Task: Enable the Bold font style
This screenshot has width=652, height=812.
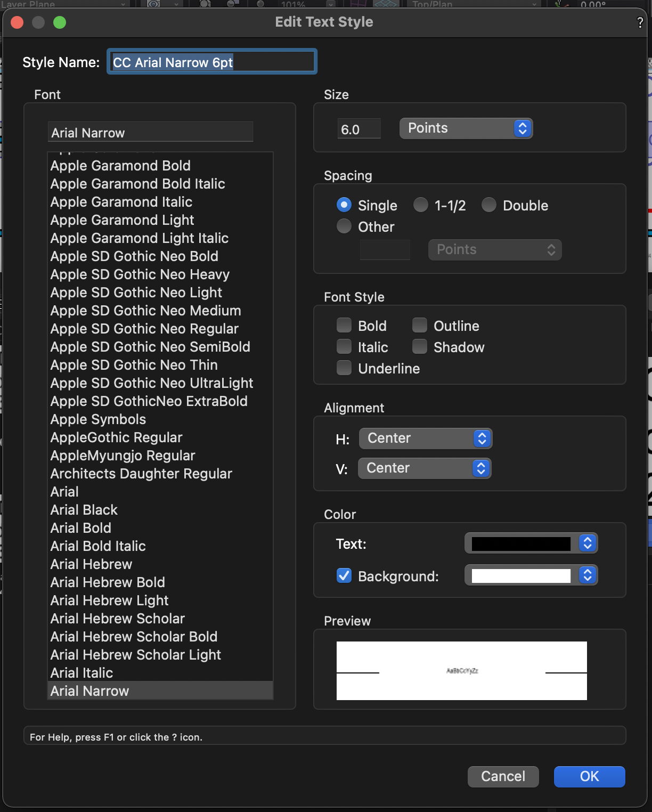Action: tap(344, 325)
